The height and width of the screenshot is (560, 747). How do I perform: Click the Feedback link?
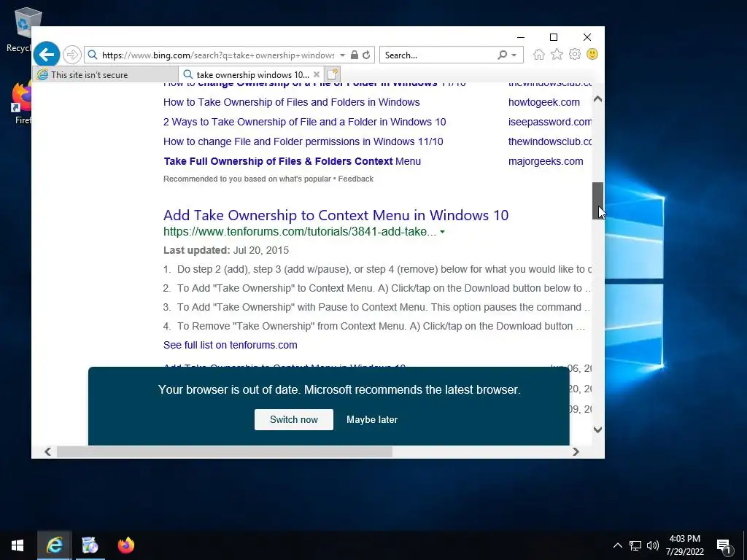[x=356, y=179]
